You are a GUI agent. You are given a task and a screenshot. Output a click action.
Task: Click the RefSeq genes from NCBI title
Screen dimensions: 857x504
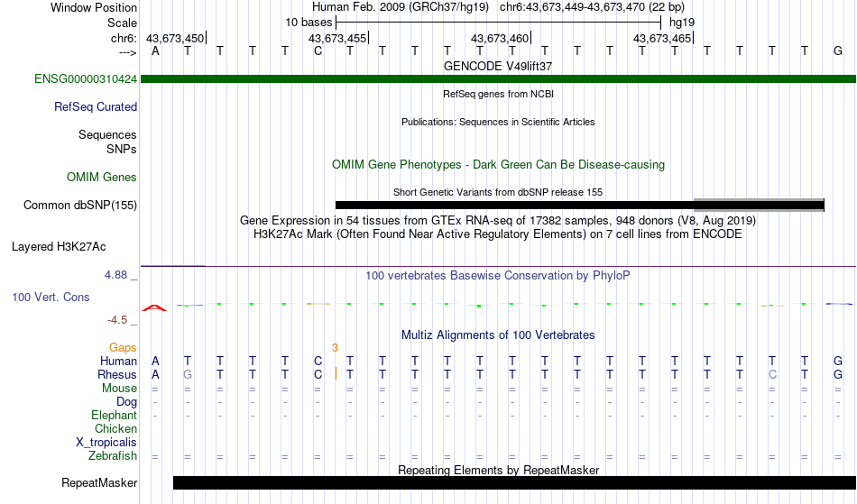[x=498, y=94]
